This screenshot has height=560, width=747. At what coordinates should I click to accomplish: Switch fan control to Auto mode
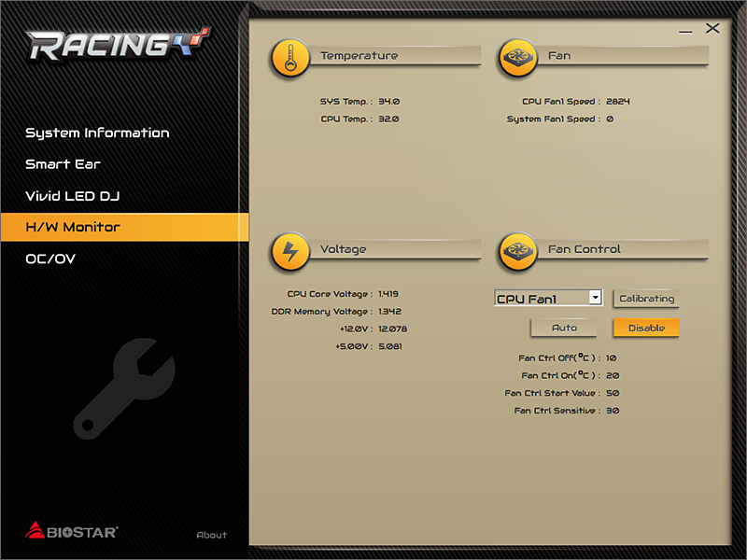564,328
